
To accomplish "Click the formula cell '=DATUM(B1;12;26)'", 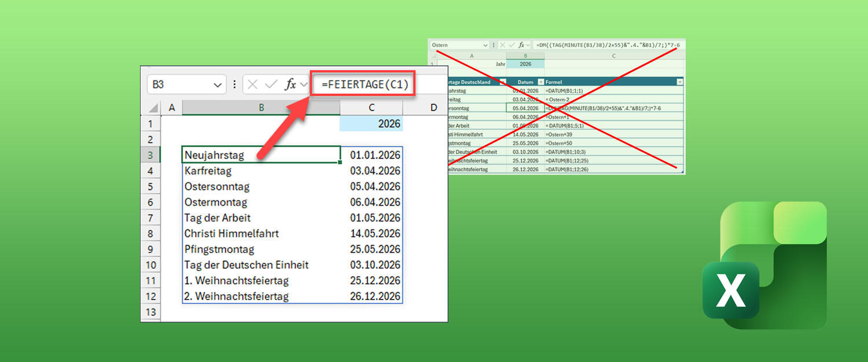I will 614,169.
